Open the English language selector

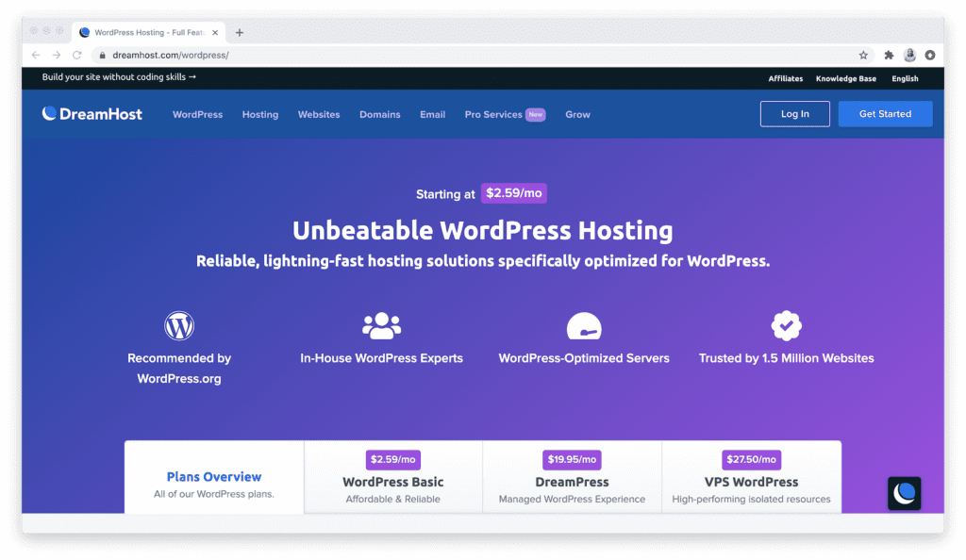pos(905,79)
